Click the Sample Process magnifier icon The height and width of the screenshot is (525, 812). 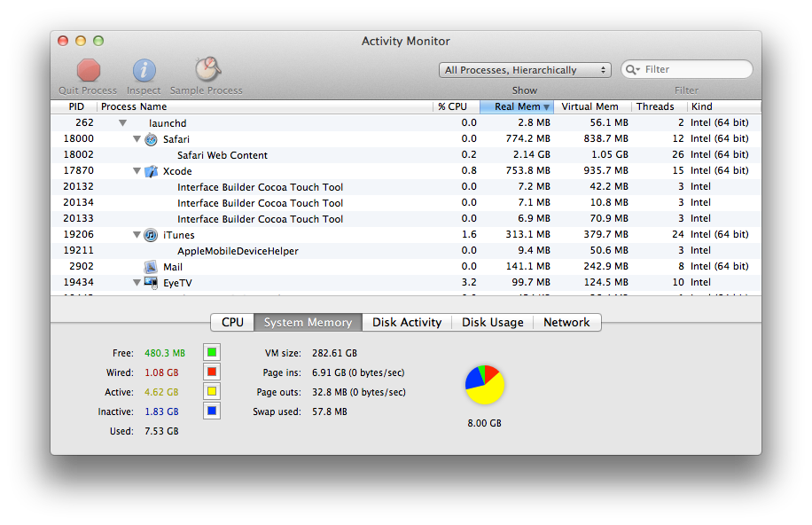[x=207, y=69]
